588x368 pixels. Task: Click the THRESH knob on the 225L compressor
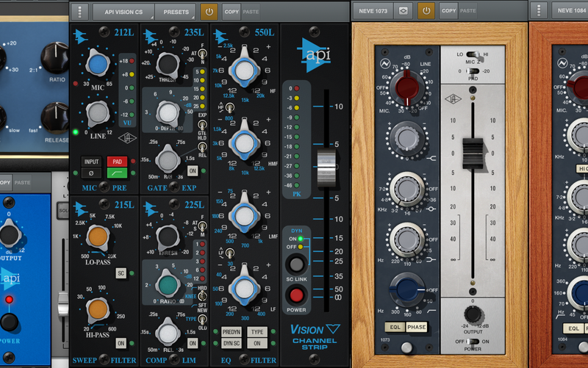pyautogui.click(x=168, y=237)
